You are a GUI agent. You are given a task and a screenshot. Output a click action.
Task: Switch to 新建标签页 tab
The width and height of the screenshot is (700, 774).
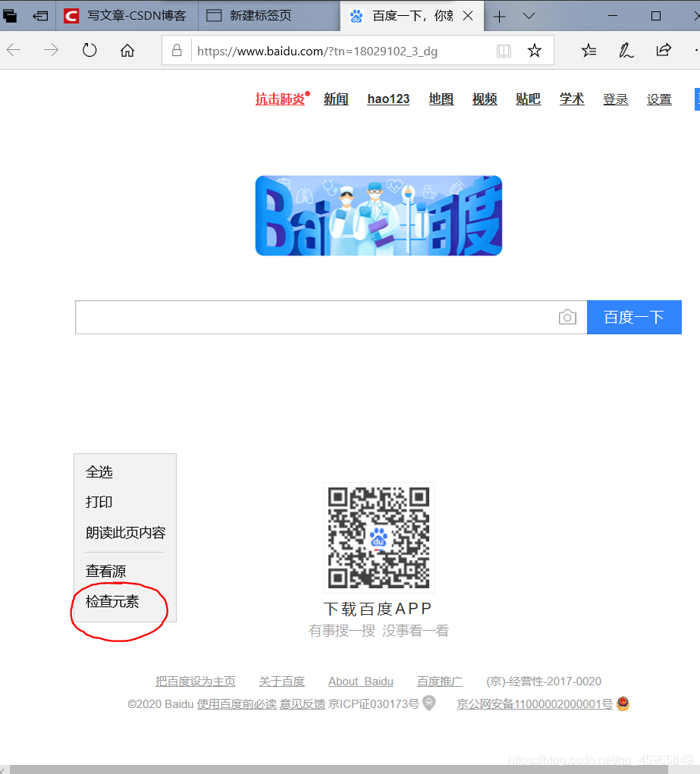tap(269, 16)
